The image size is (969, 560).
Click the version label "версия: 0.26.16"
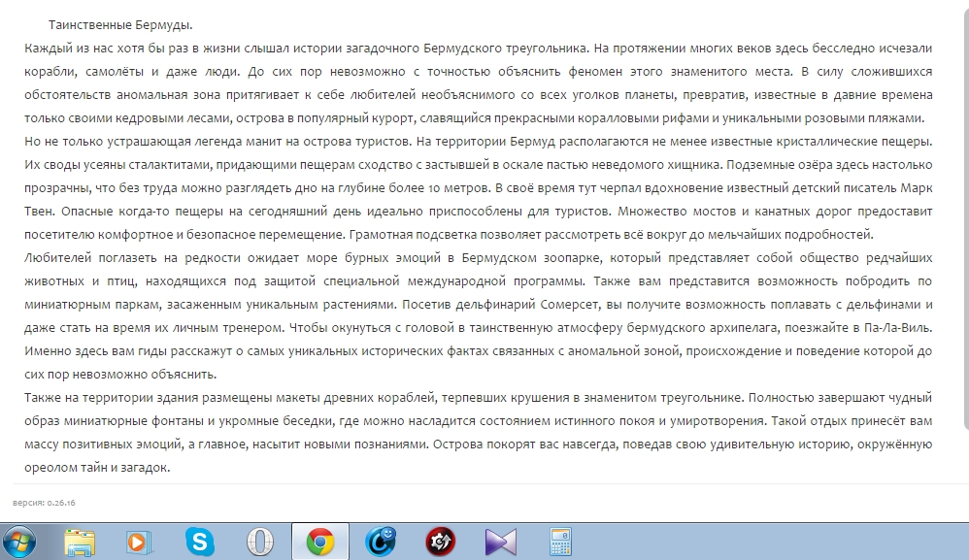44,503
